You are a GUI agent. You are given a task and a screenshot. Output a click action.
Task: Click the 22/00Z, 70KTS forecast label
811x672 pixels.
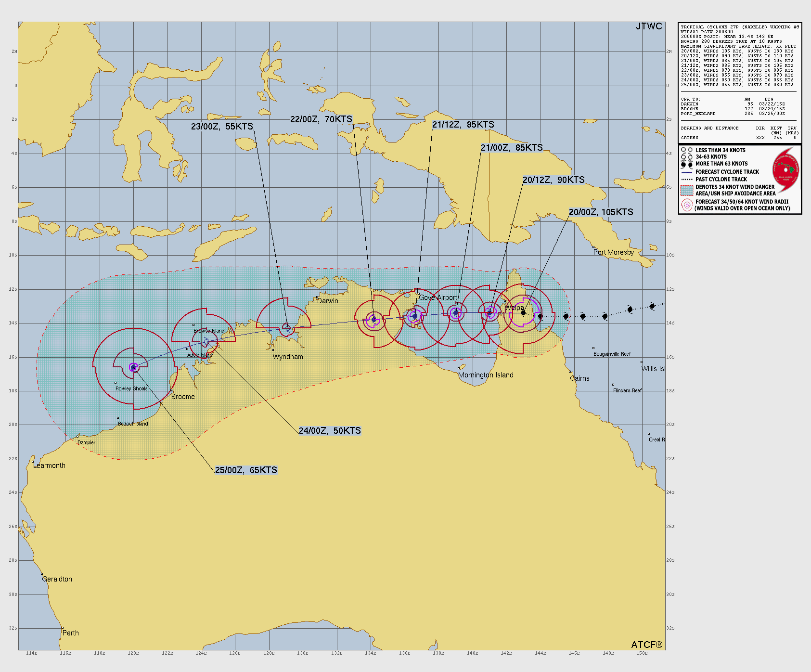(x=321, y=119)
